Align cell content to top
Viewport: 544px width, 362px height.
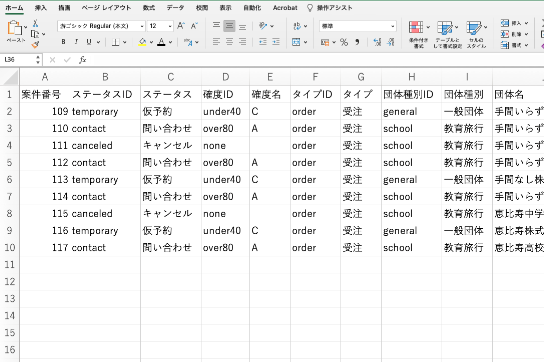216,26
